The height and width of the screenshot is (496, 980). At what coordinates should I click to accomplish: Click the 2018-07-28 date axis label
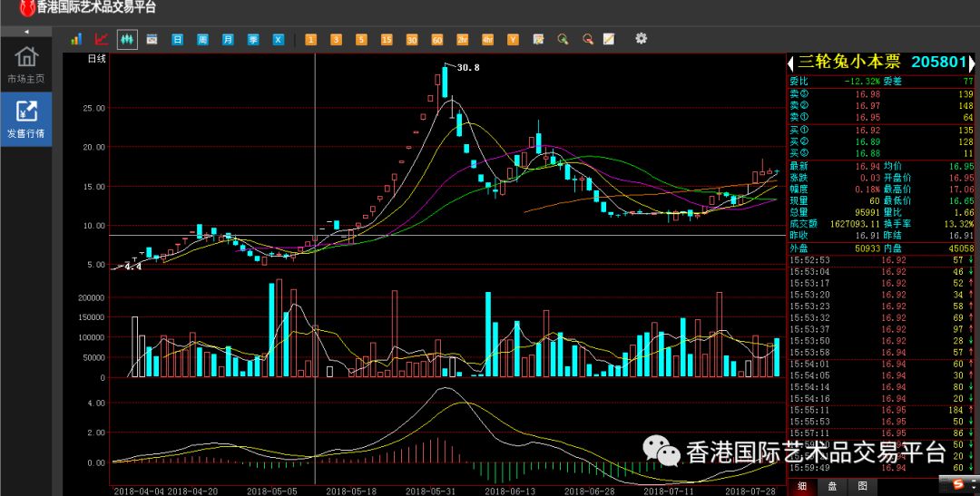[x=749, y=491]
